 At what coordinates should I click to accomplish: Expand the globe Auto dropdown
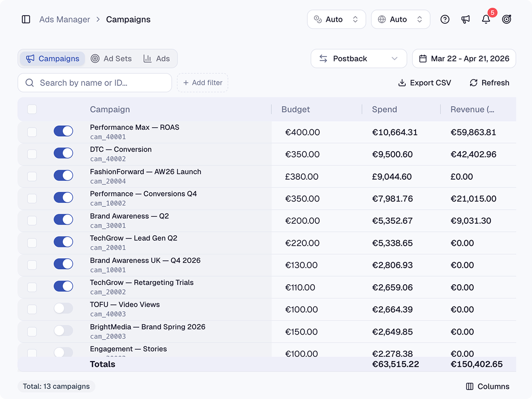[401, 19]
